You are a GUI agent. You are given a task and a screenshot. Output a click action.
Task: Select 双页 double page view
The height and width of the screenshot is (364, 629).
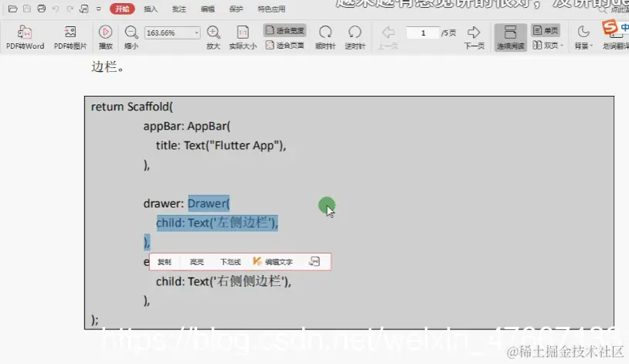pyautogui.click(x=546, y=46)
